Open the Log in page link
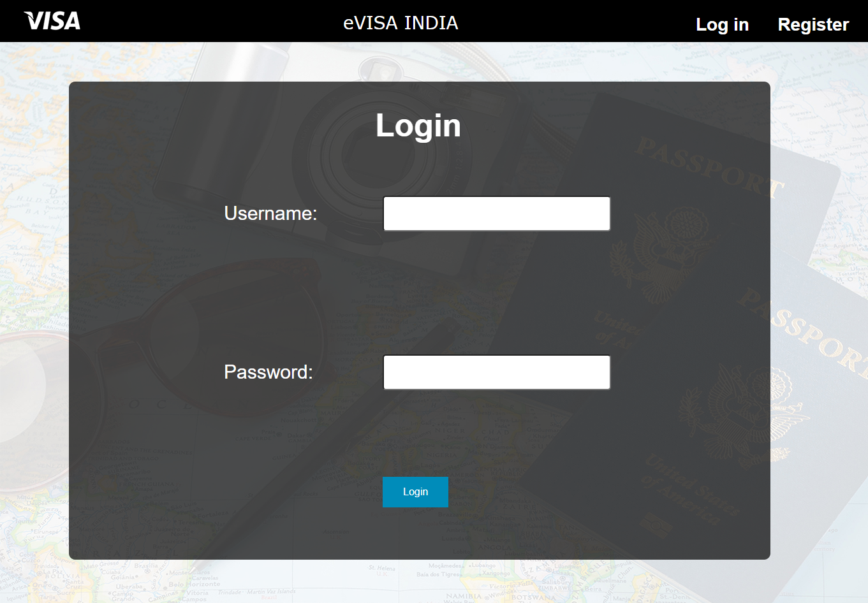The height and width of the screenshot is (603, 868). pyautogui.click(x=722, y=24)
